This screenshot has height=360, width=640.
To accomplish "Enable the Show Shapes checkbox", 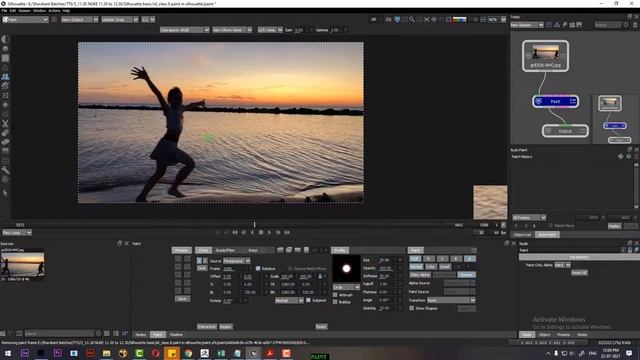I will (411, 308).
